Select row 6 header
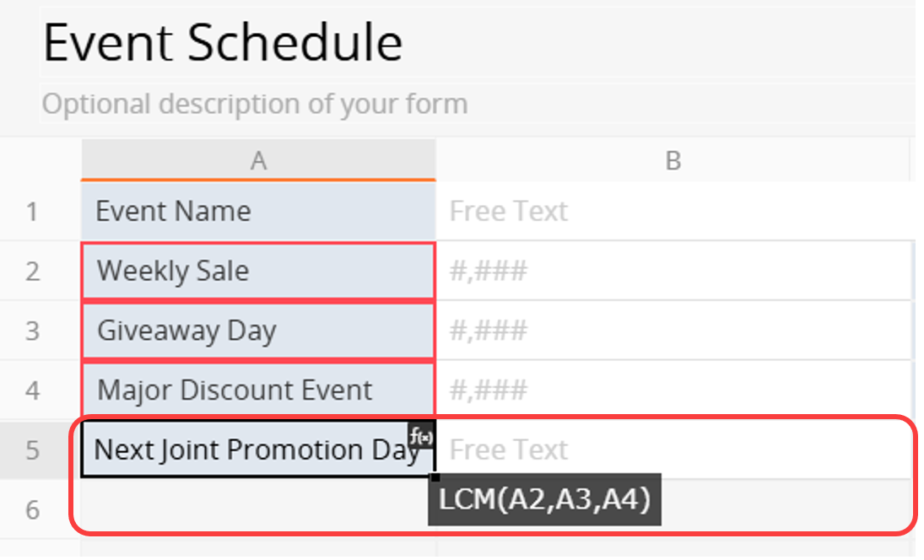Screen dimensions: 924x560 (32, 509)
